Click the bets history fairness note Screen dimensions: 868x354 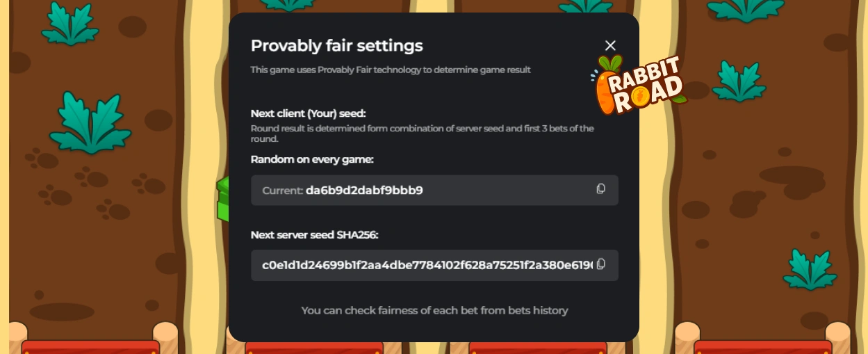(x=434, y=310)
